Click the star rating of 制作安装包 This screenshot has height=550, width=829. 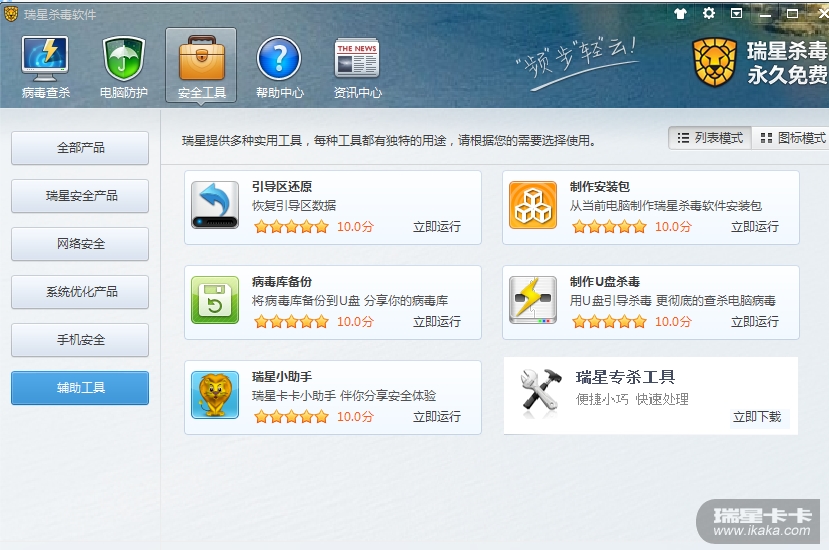click(x=609, y=227)
